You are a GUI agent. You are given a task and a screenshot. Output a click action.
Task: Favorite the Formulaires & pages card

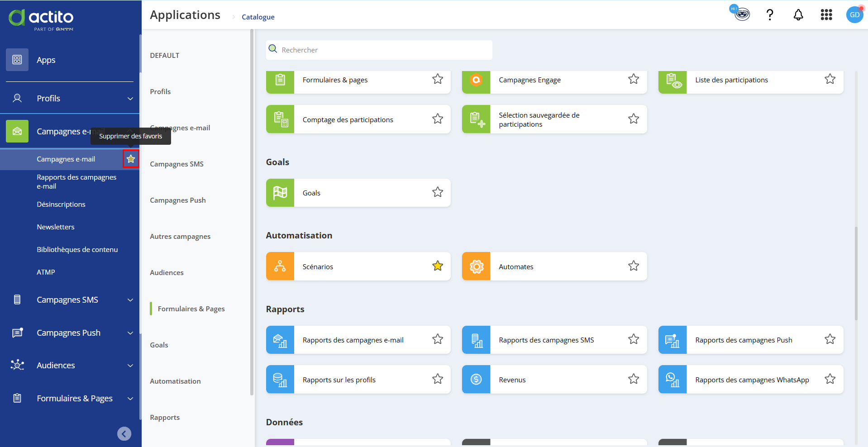438,79
